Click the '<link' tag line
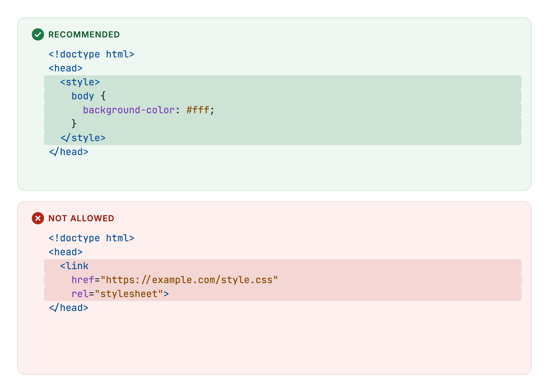The width and height of the screenshot is (549, 392). tap(283, 266)
